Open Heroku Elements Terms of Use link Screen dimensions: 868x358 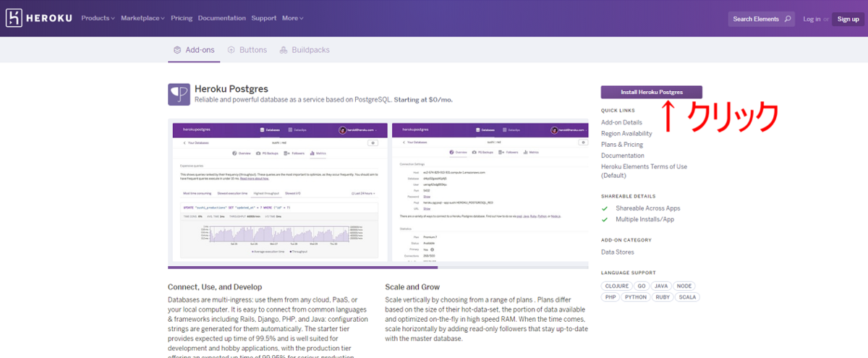(644, 171)
